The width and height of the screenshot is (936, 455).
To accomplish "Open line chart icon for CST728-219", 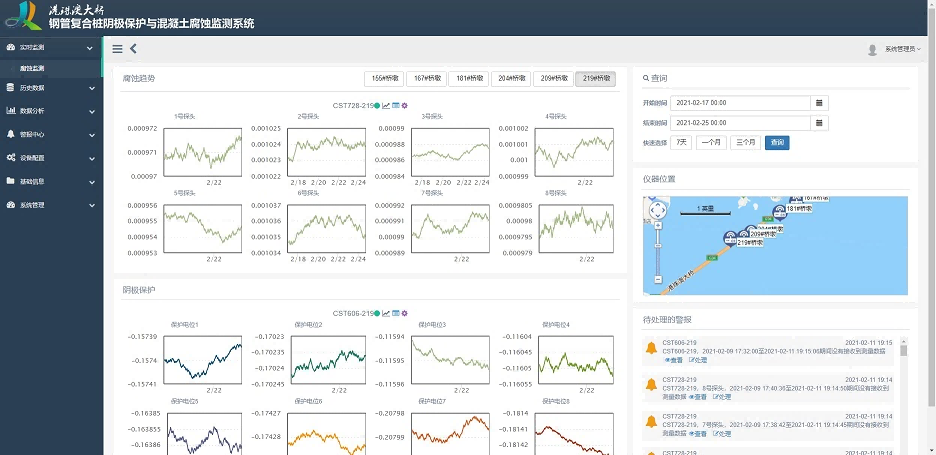I will click(387, 105).
